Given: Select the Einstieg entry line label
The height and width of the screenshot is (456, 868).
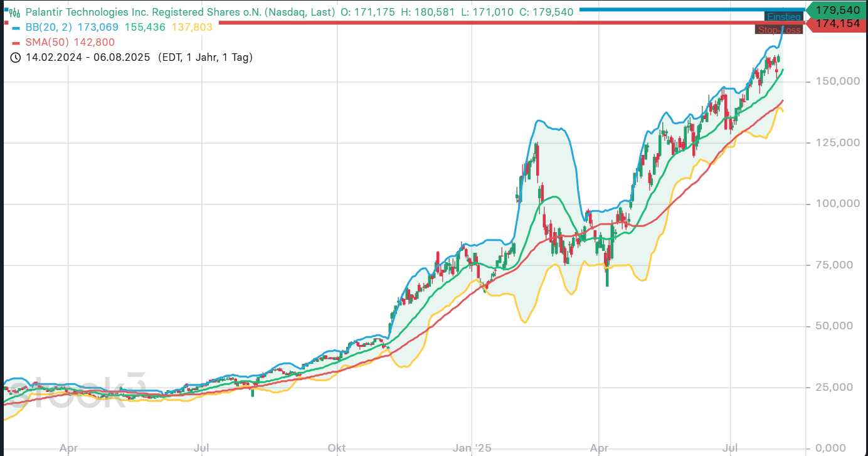Looking at the screenshot, I should pyautogui.click(x=783, y=17).
